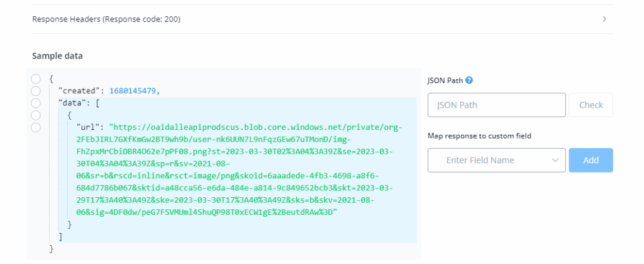
Task: Click the Sample data heading
Action: (57, 55)
